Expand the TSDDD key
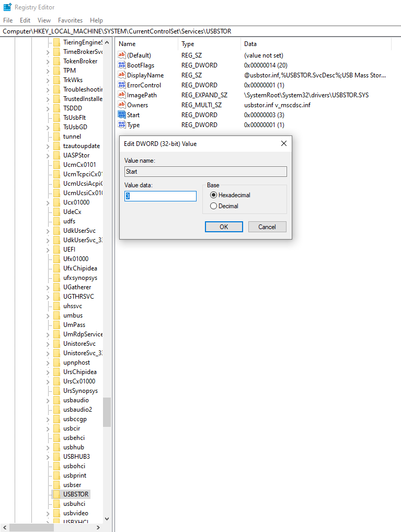Screen dimensions: 401x532 click(48, 109)
